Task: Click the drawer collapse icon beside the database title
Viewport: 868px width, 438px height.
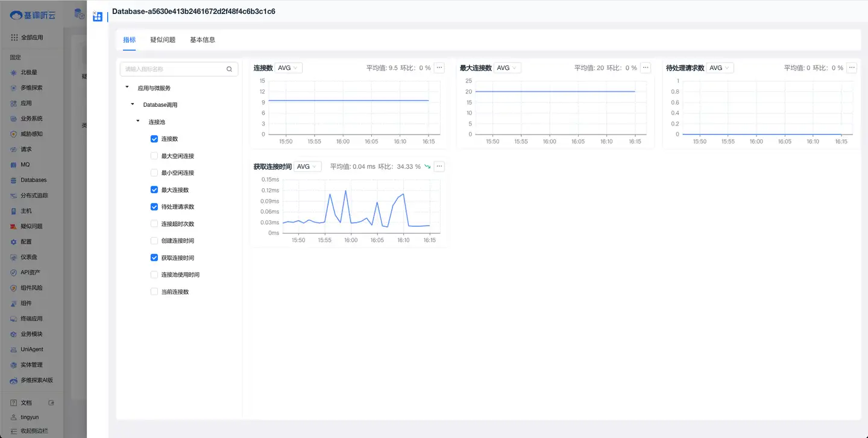Action: pyautogui.click(x=97, y=16)
